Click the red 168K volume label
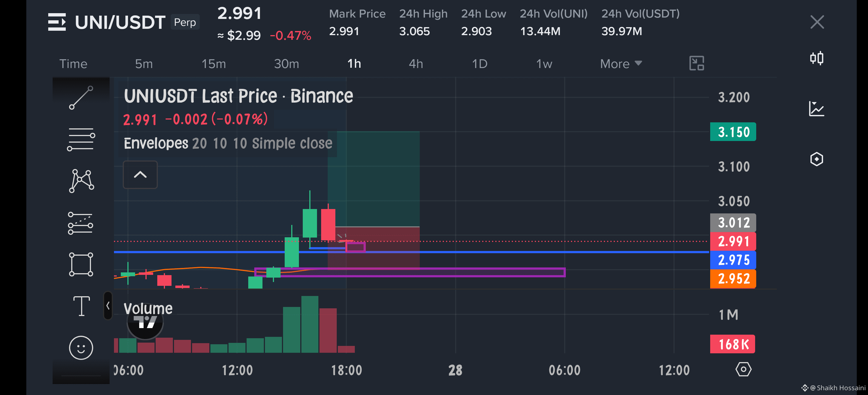The image size is (868, 395). [732, 344]
